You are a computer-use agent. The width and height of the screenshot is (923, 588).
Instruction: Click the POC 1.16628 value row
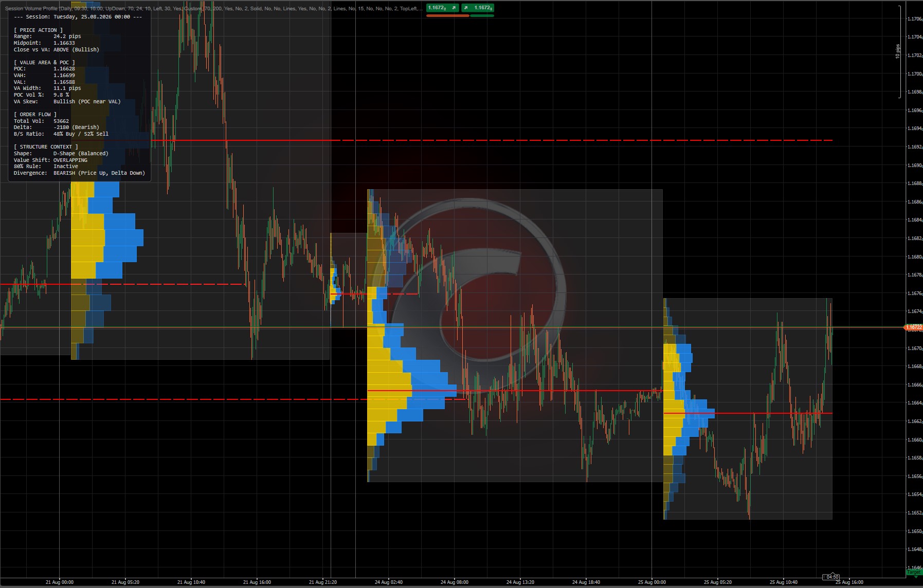pos(44,69)
